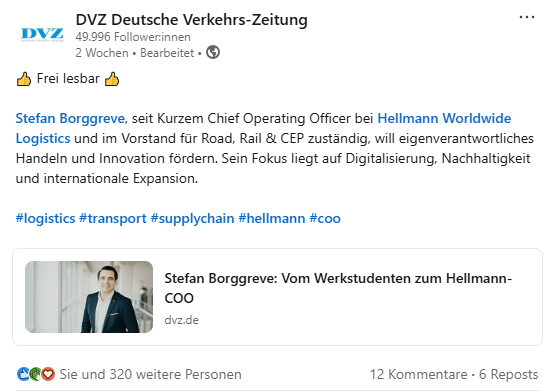Click the heart reaction icon
Viewport: 555px width, 392px height.
[48, 374]
